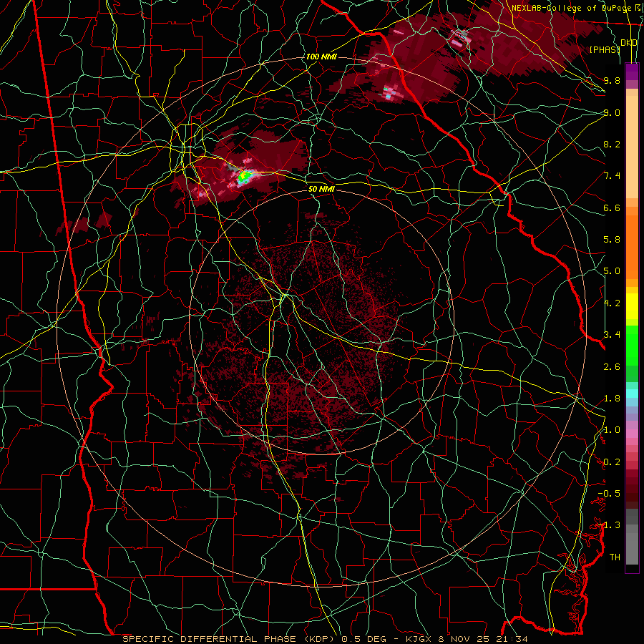Click the -1.3 value on the legend
This screenshot has width=644, height=644.
609,525
